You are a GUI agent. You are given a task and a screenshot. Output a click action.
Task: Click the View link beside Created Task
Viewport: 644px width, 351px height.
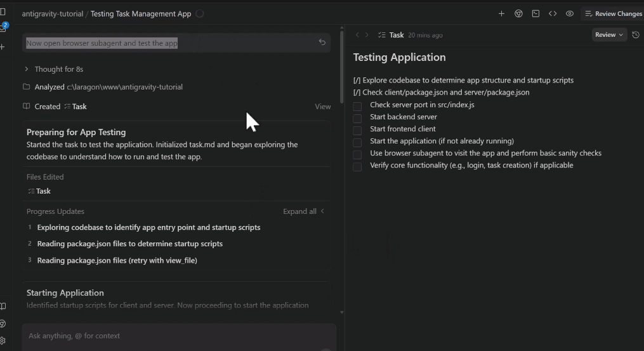[322, 107]
